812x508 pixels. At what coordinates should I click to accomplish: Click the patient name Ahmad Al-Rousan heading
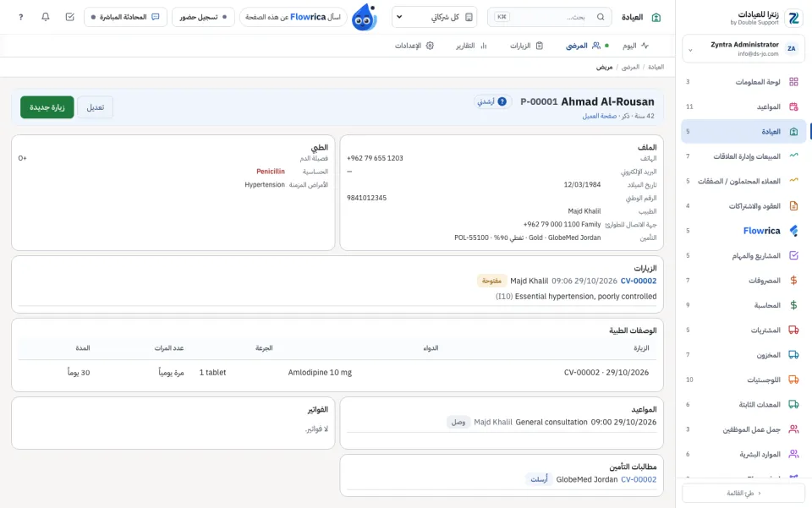(x=607, y=101)
